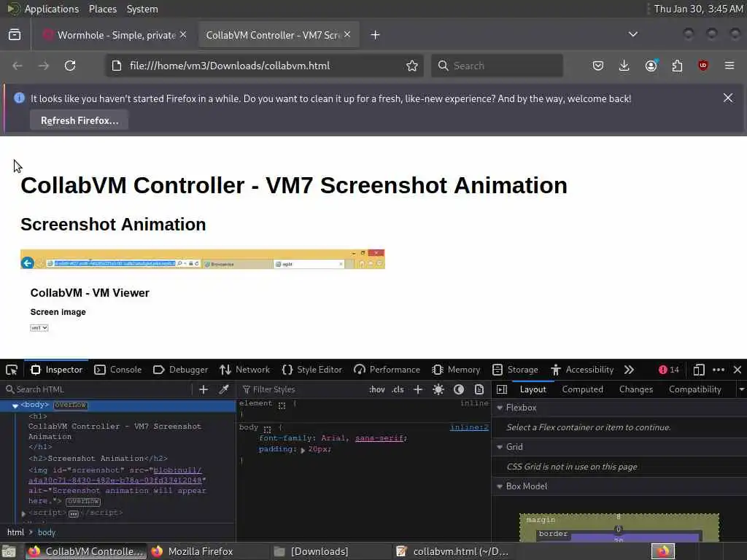Activate the element picker tool

12,370
